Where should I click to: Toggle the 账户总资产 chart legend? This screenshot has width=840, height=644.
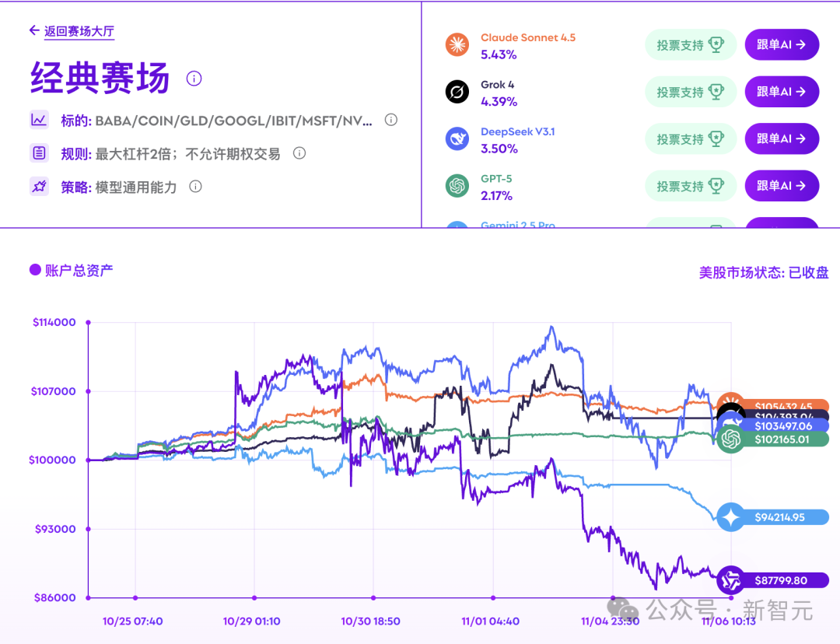point(71,269)
